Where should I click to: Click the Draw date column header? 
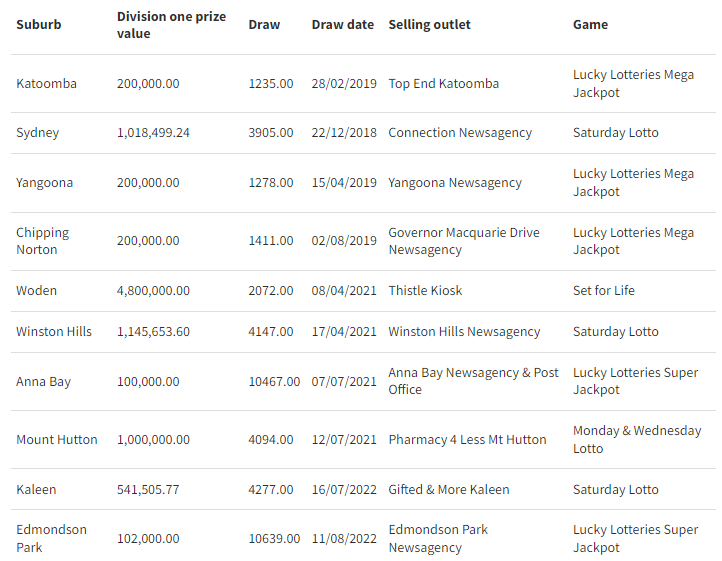[x=343, y=25]
